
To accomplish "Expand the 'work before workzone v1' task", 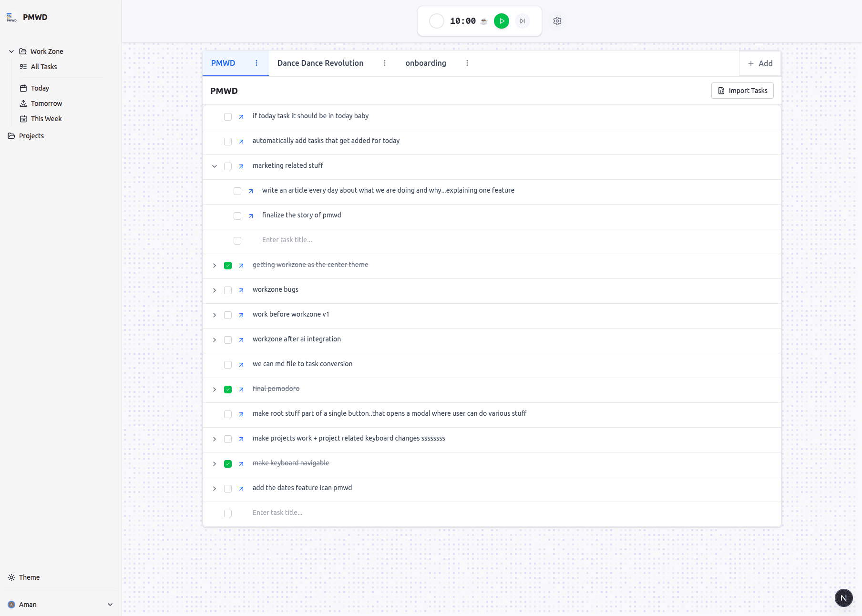I will coord(215,315).
